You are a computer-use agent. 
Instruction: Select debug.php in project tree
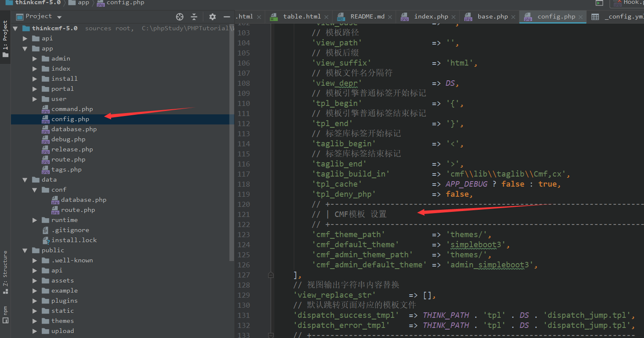click(x=68, y=140)
